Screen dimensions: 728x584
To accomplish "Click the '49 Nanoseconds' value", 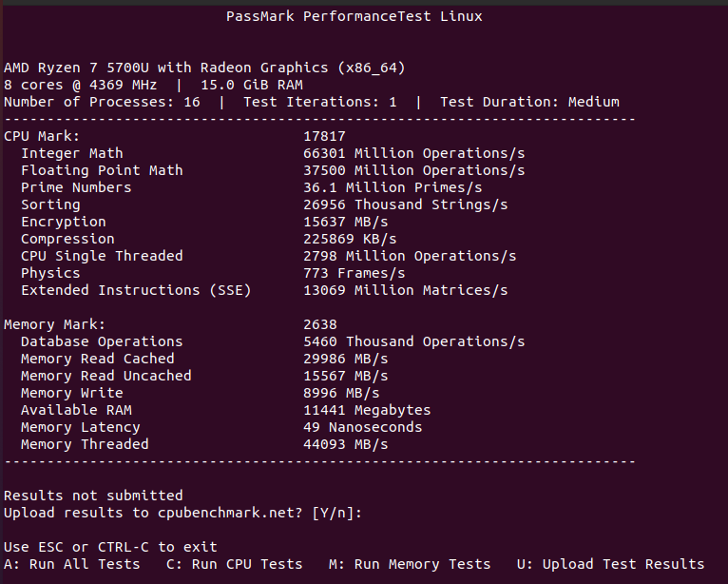I will tap(363, 427).
